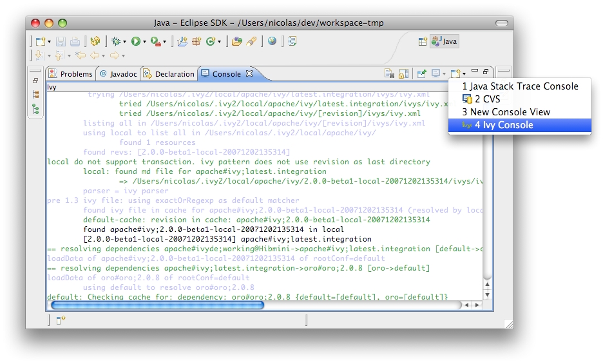Toggle the Pin Console button
Viewport: 612px width, 364px height.
pyautogui.click(x=421, y=74)
